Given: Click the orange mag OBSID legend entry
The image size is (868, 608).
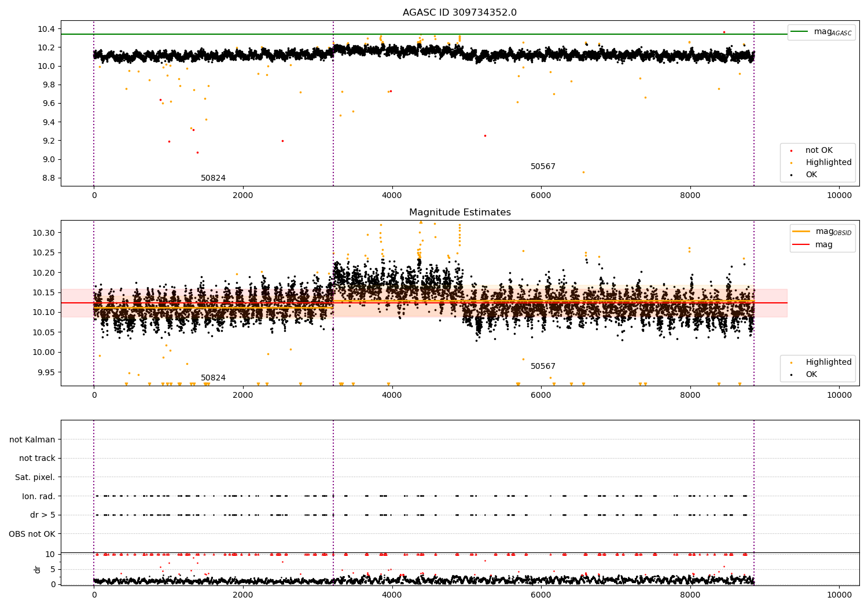Looking at the screenshot, I should [822, 232].
